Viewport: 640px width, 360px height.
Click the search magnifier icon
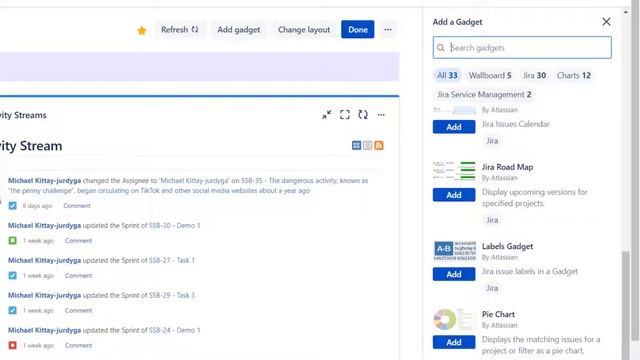point(441,48)
